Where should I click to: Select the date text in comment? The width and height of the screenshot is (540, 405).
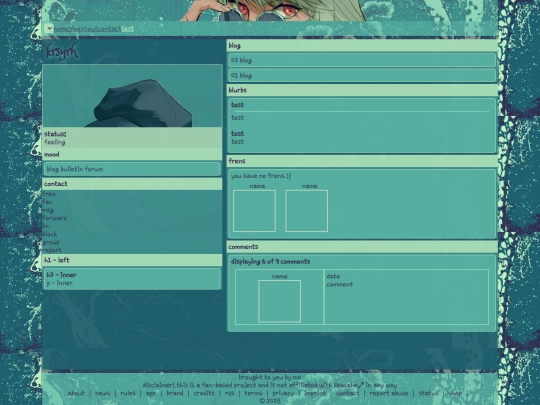coord(333,276)
